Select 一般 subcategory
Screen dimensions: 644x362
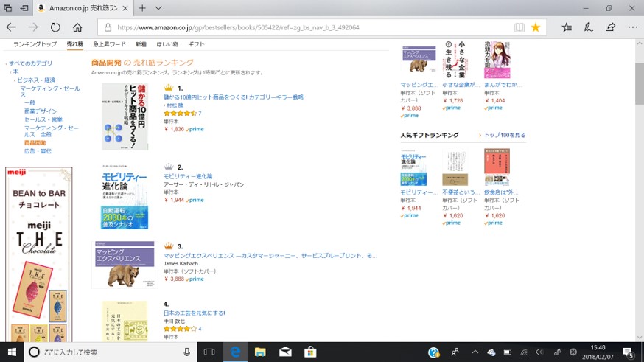pos(29,102)
